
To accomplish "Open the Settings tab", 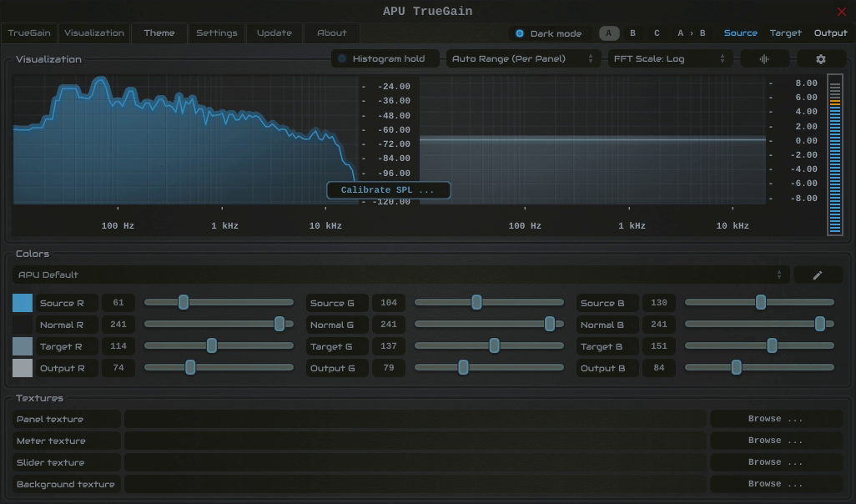I will point(217,33).
